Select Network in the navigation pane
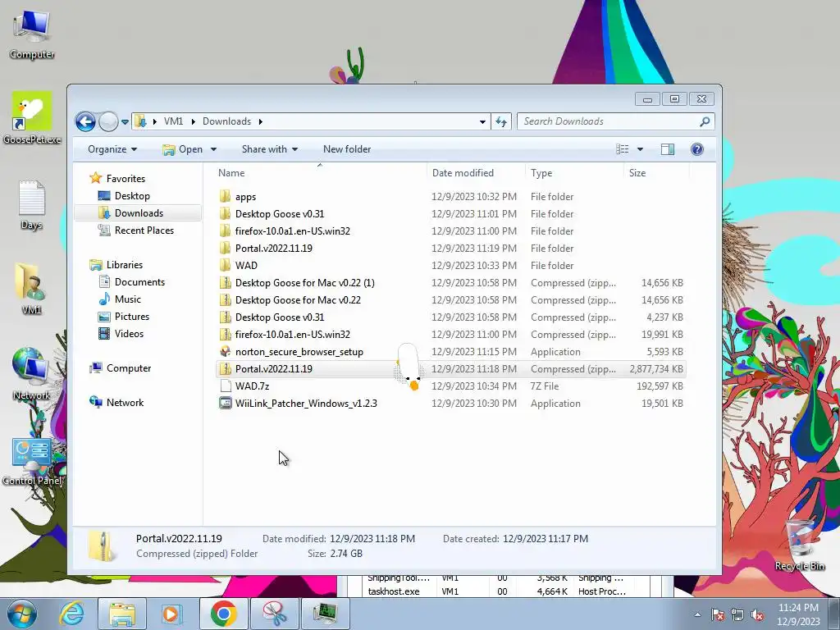The height and width of the screenshot is (630, 840). tap(125, 402)
